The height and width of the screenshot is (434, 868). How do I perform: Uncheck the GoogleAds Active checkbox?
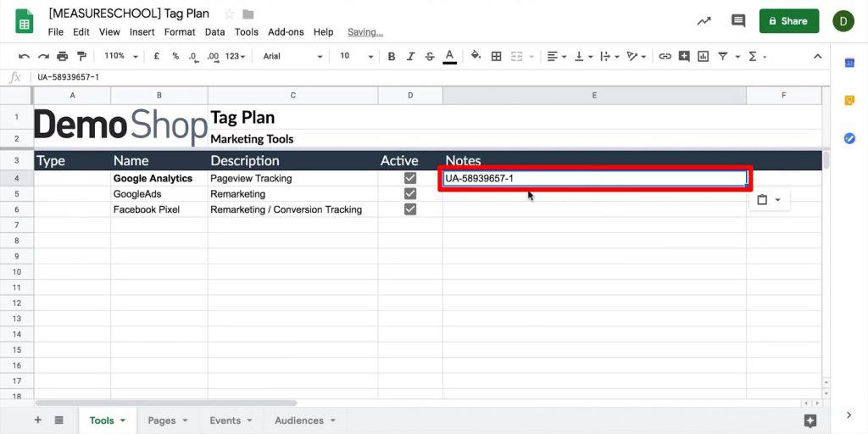410,194
